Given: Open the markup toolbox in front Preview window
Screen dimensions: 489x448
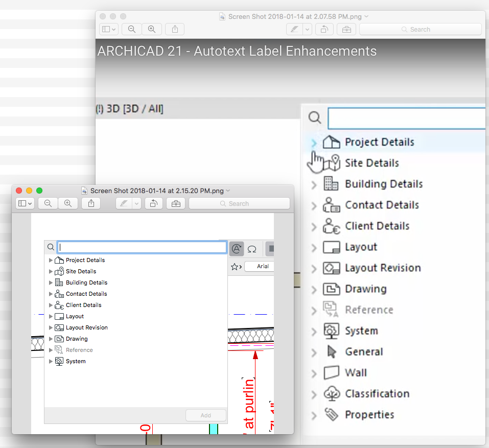Looking at the screenshot, I should [x=176, y=204].
